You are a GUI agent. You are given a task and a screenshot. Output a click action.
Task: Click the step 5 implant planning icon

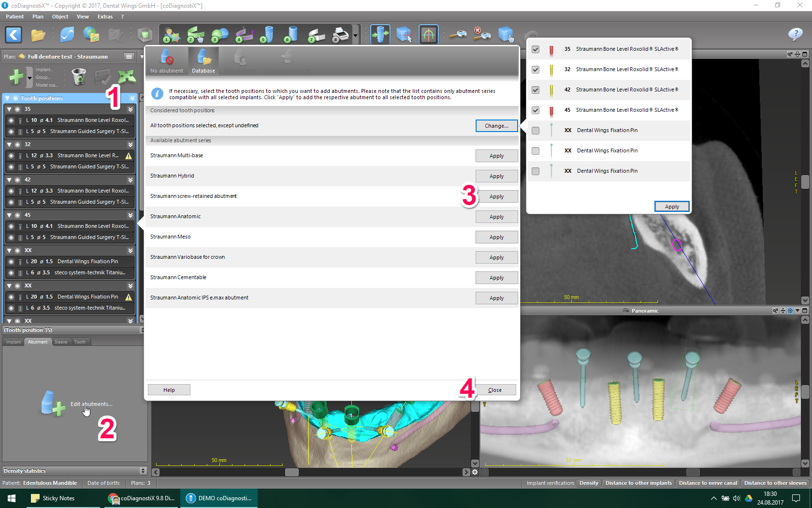(267, 35)
